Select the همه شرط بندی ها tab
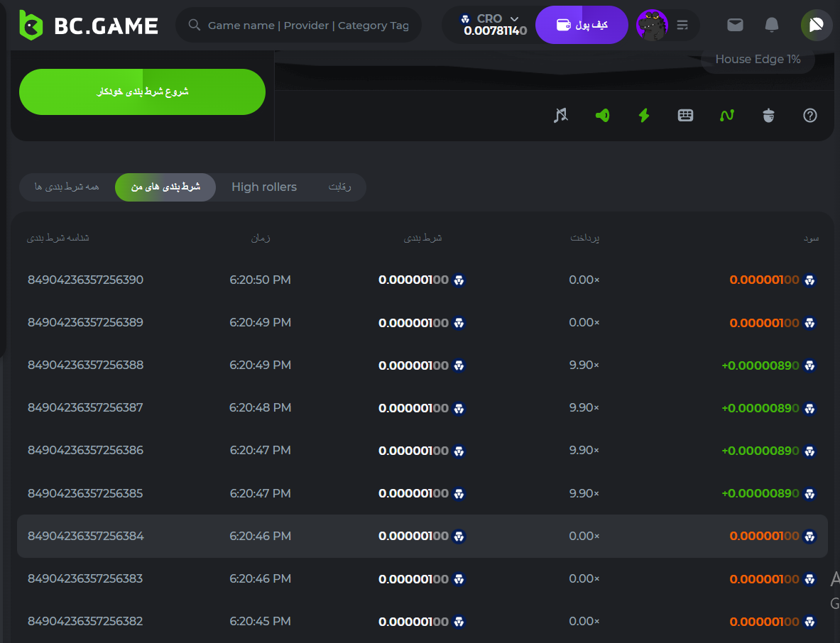The image size is (840, 643). click(x=67, y=187)
